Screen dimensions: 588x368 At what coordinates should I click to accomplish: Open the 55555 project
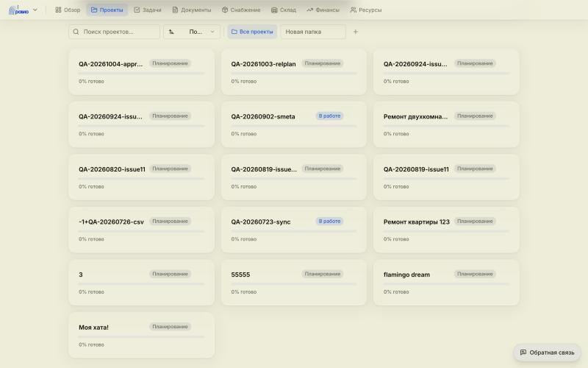(294, 283)
